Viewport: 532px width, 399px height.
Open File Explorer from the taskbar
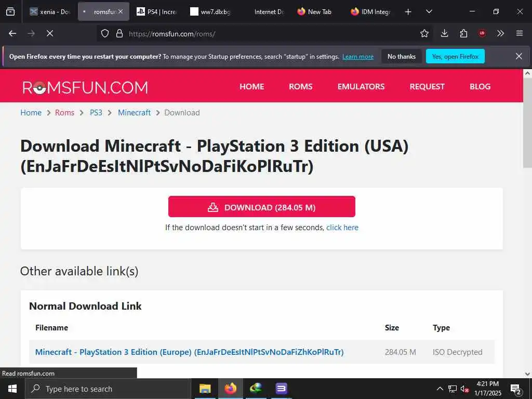[x=205, y=389]
